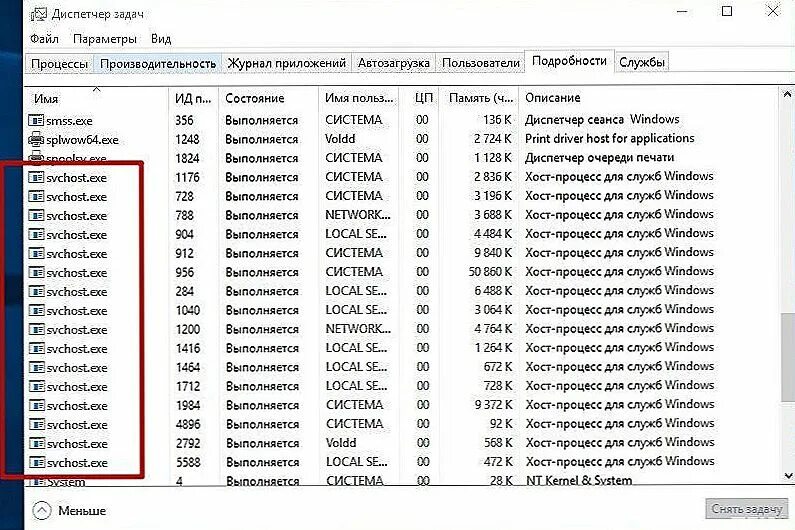Go to the Автозагрузка tab

click(393, 63)
